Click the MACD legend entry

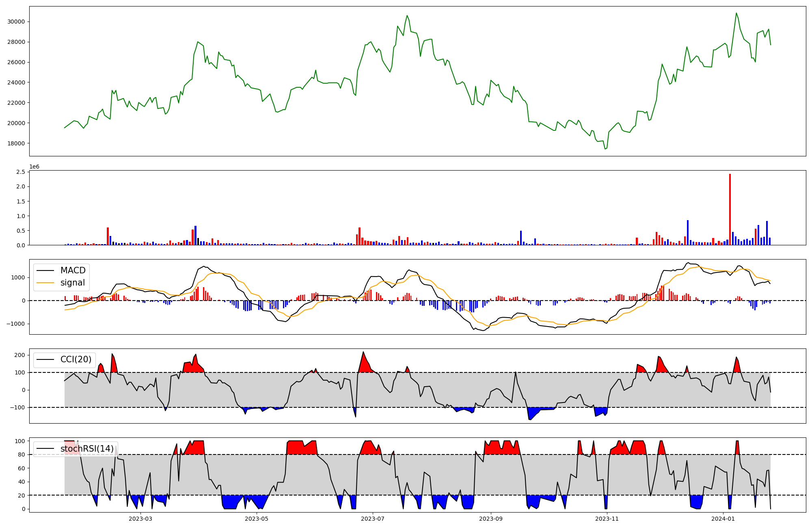point(73,270)
